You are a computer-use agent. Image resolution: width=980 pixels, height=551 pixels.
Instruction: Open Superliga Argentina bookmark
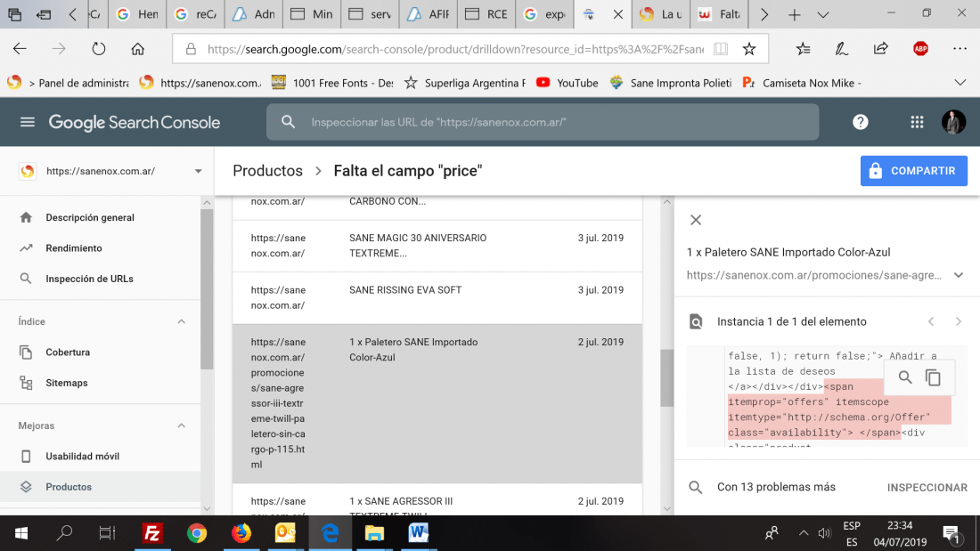(x=465, y=83)
